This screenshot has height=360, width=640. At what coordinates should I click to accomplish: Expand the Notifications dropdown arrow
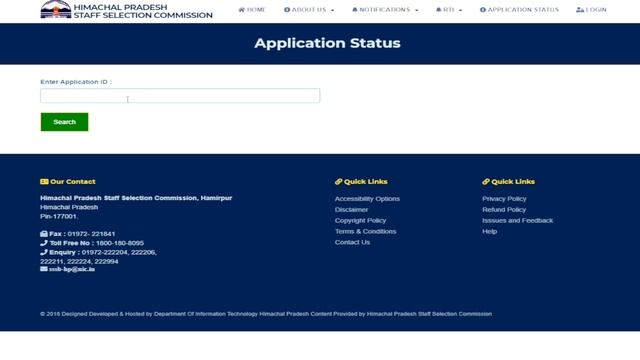[416, 10]
